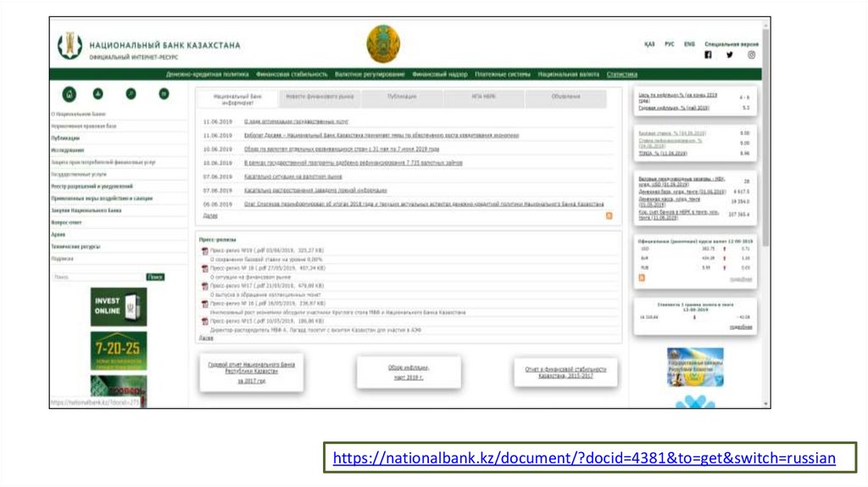Open the 7-20-25 program banner
868x487 pixels.
(x=119, y=350)
